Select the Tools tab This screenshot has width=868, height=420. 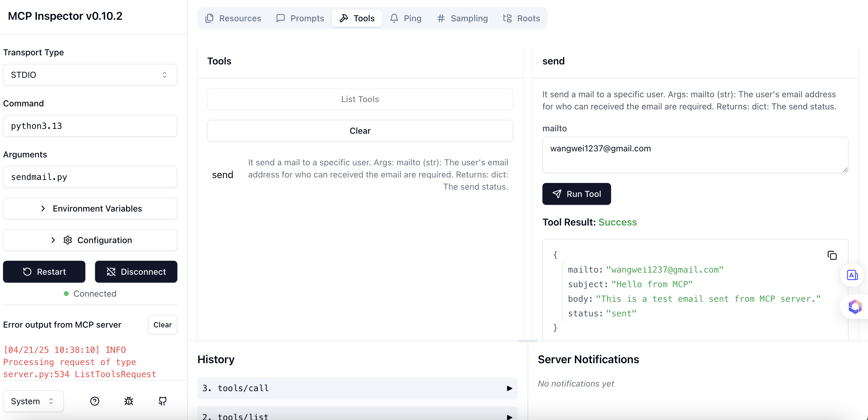point(357,18)
